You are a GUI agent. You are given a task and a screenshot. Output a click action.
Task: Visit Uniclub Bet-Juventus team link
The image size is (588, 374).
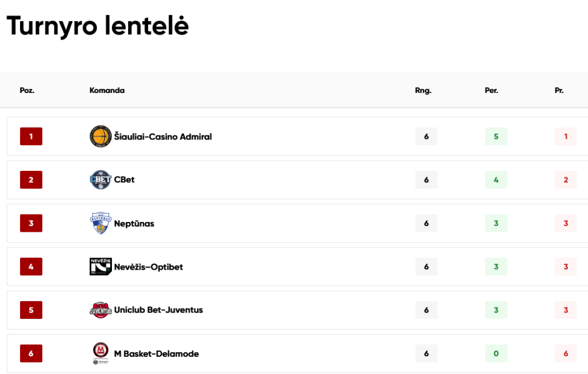(x=158, y=310)
